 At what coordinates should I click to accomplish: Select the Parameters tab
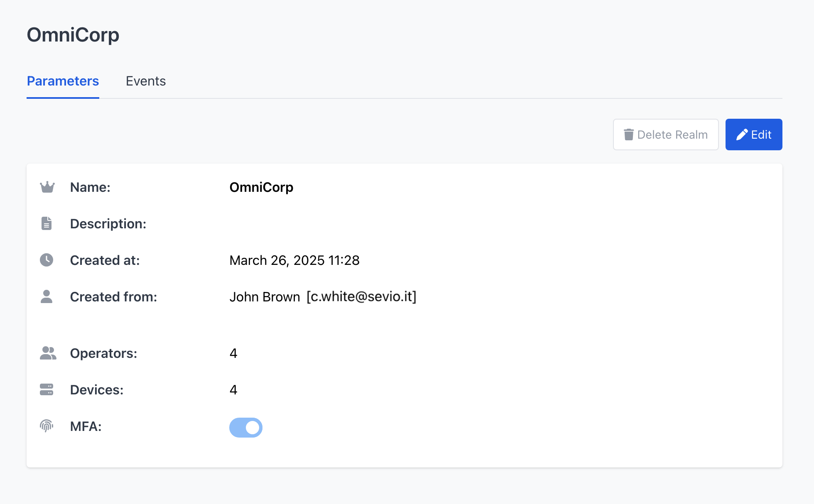click(63, 81)
